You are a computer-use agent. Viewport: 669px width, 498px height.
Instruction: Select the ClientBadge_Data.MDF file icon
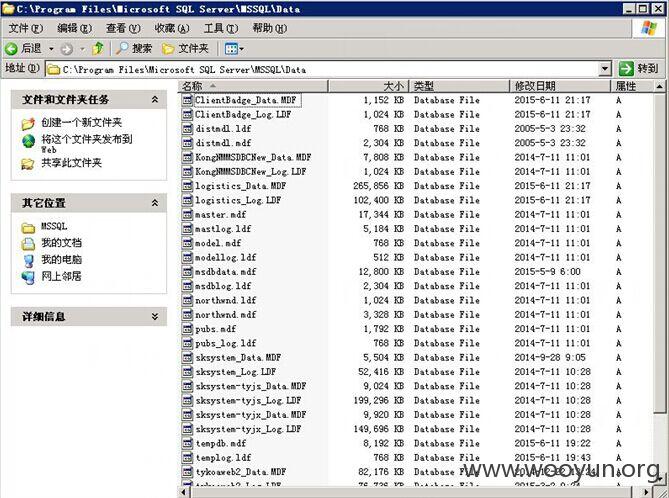[187, 100]
